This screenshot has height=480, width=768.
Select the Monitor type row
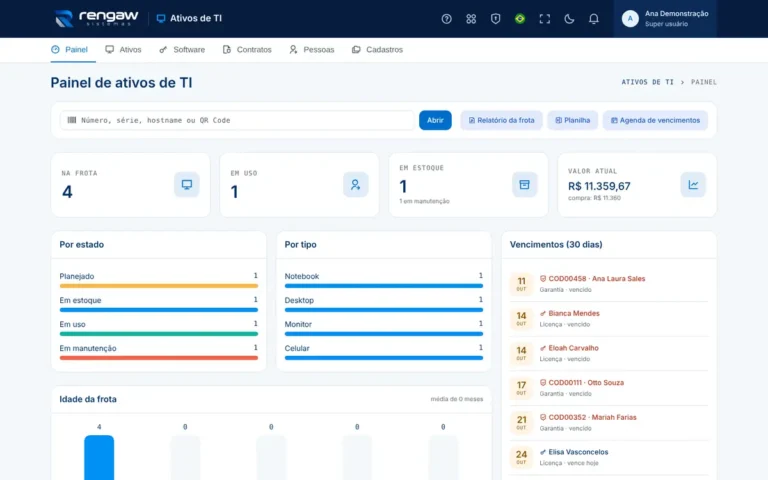pos(384,328)
